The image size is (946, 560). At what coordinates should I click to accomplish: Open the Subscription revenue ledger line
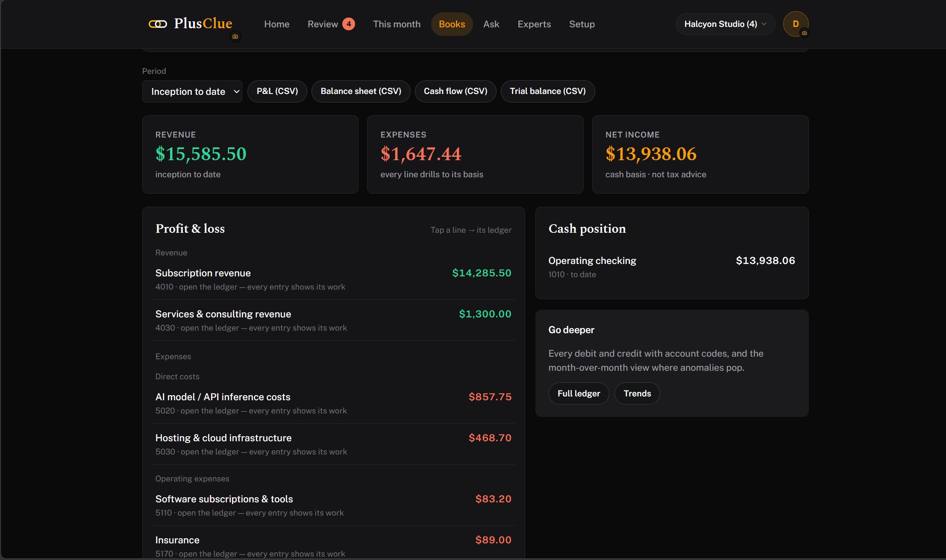(333, 279)
